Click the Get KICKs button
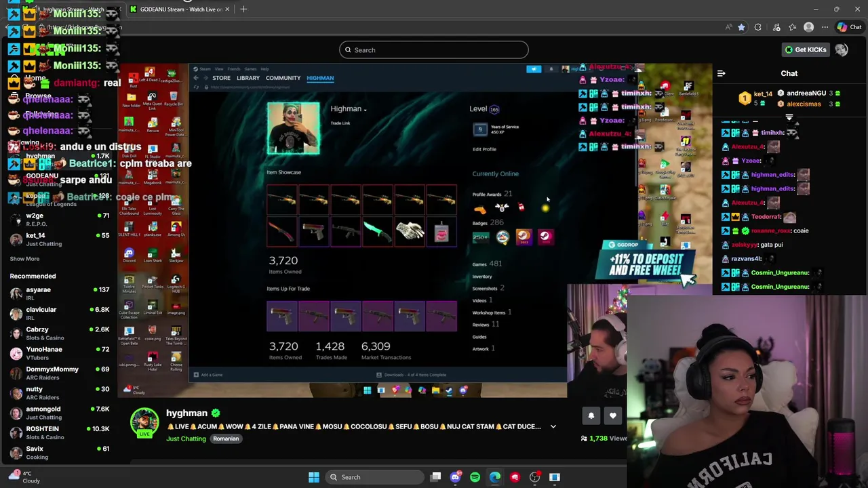Viewport: 868px width, 488px height. click(x=805, y=49)
